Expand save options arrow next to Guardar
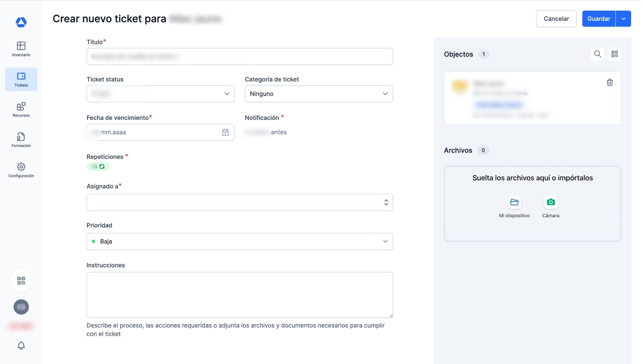643x364 pixels. 624,19
